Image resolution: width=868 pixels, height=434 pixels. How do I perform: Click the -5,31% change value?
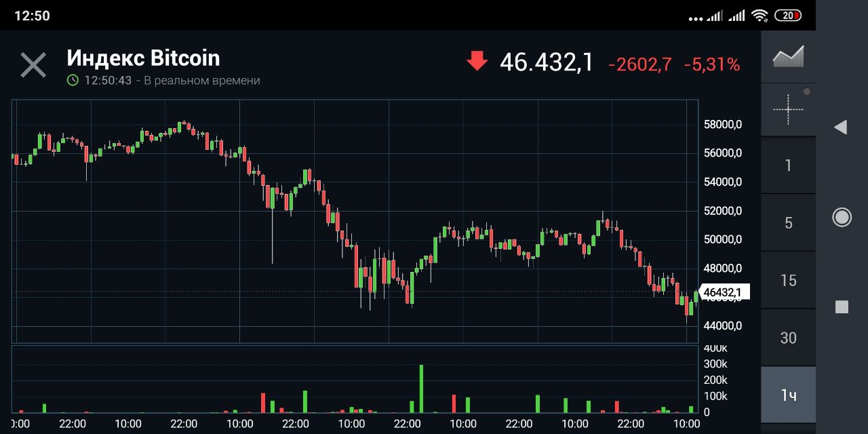pos(711,65)
